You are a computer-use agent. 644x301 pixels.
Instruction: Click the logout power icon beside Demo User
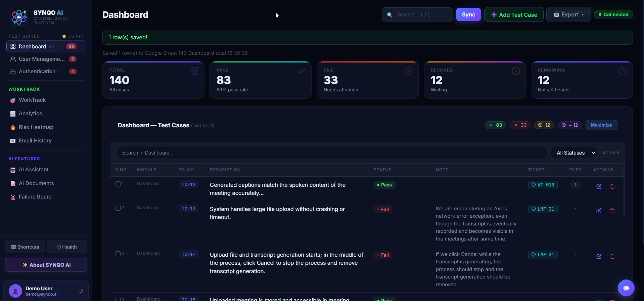[x=81, y=291]
